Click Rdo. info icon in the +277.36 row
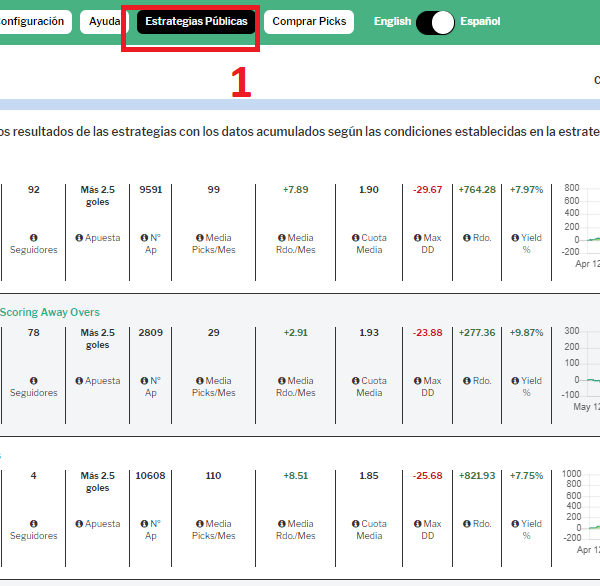 pyautogui.click(x=467, y=381)
